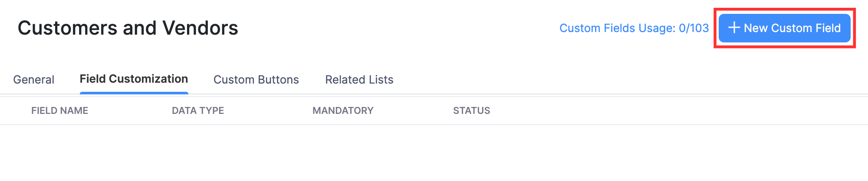Open the Custom Fields Usage link
Image resolution: width=868 pixels, height=181 pixels.
tap(634, 28)
